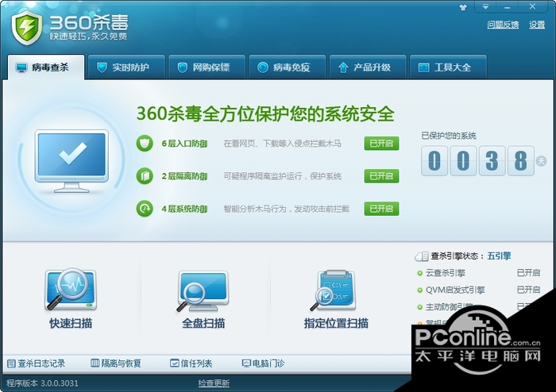
Task: Click the 快速扫描 label
Action: (71, 323)
